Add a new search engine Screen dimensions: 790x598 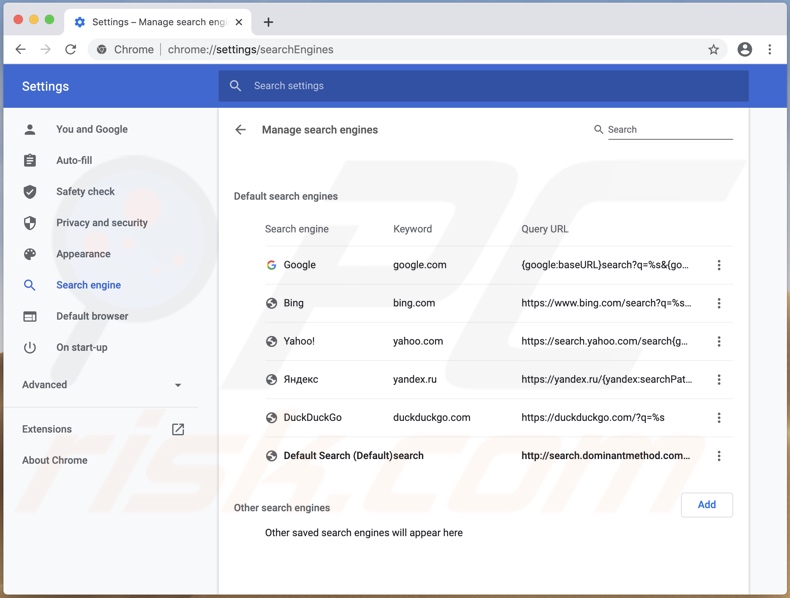(x=706, y=505)
